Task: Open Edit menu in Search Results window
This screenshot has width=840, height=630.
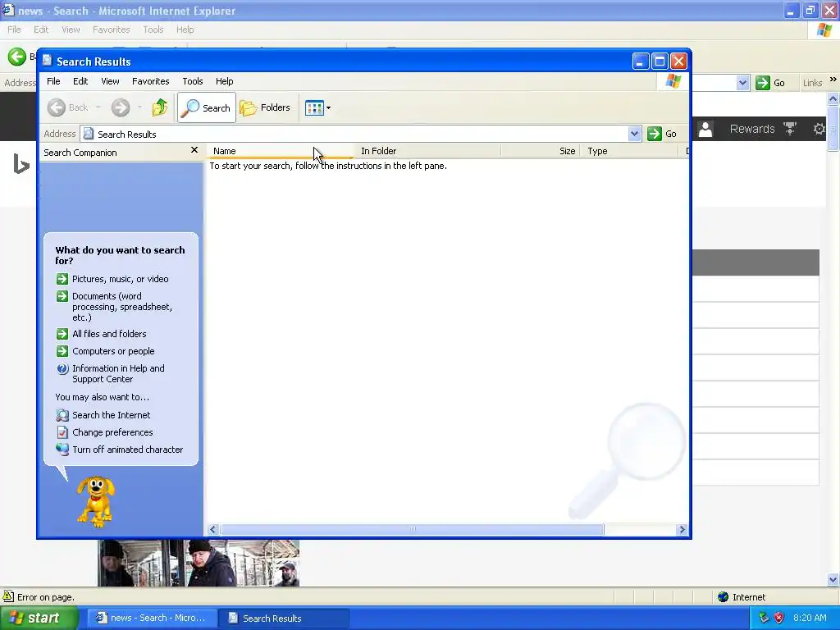Action: 80,81
